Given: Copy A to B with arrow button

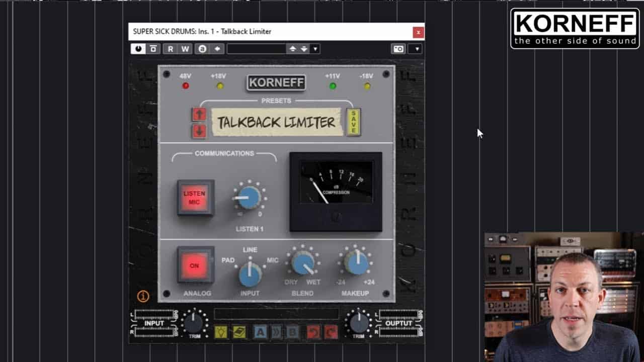Looking at the screenshot, I should pyautogui.click(x=276, y=331).
